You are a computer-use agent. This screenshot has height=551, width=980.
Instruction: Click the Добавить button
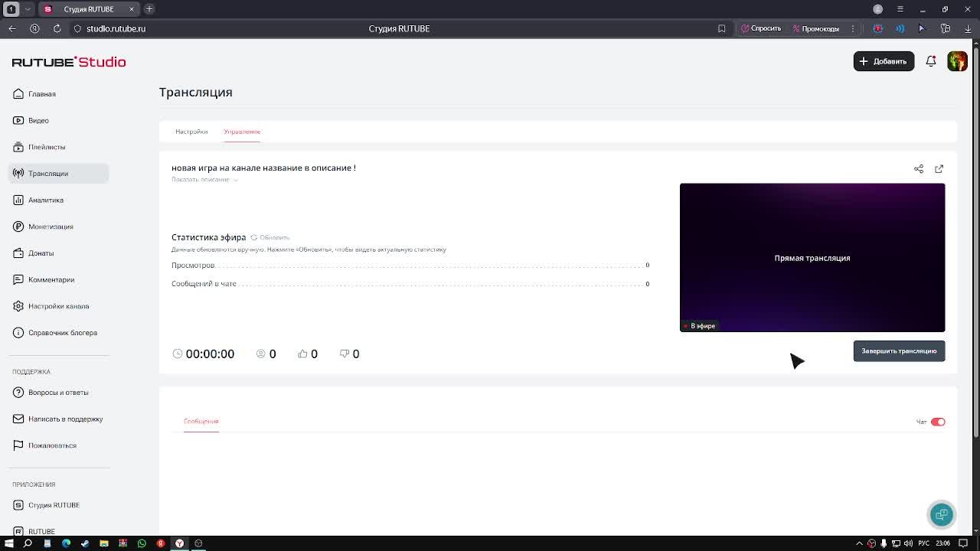(884, 61)
